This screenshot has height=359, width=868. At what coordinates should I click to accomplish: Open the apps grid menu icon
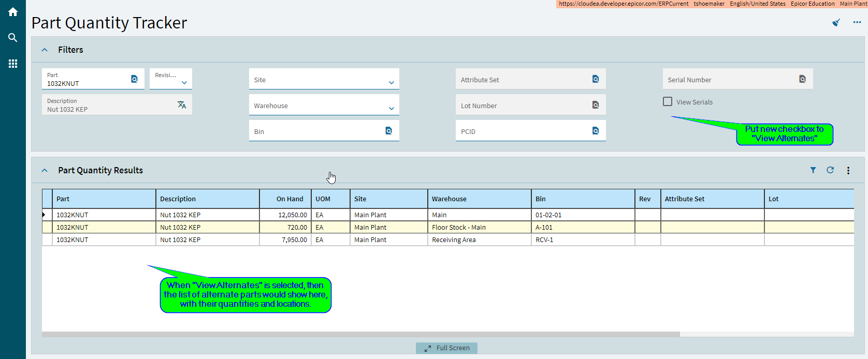pos(13,64)
